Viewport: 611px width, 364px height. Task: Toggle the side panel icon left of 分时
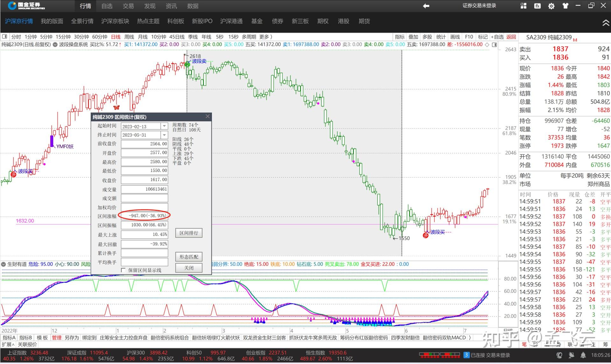tap(5, 37)
